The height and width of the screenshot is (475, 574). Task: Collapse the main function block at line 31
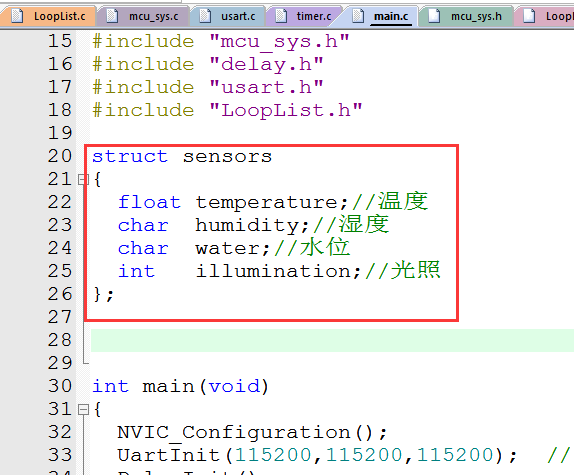(83, 409)
